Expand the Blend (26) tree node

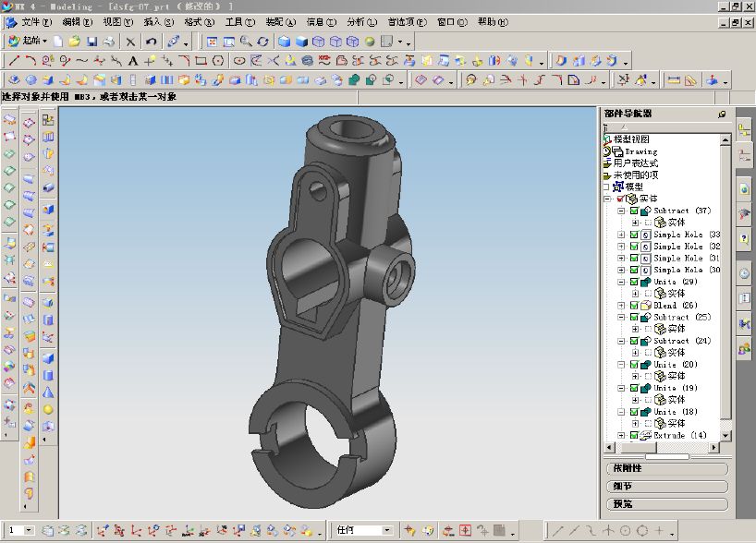point(621,305)
